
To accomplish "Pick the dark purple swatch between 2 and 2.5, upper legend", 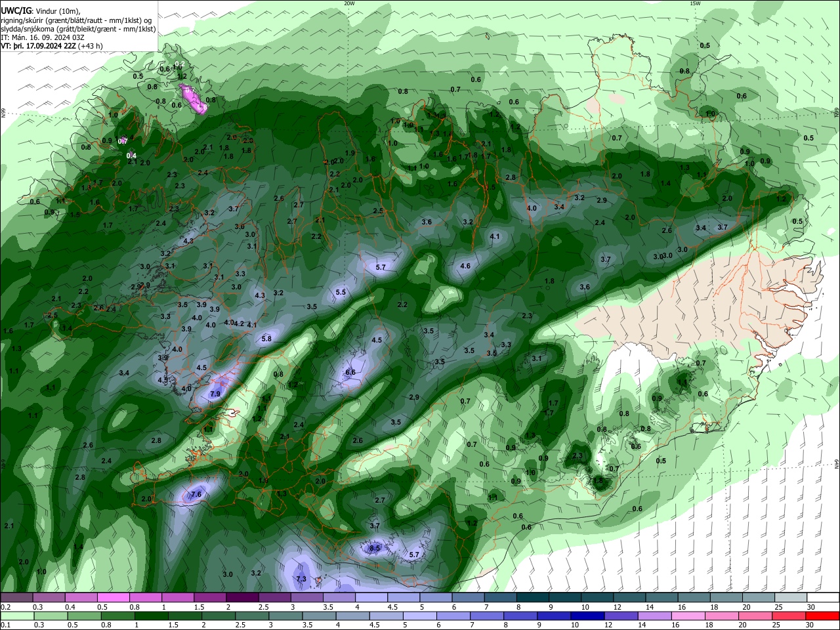I will (x=242, y=597).
